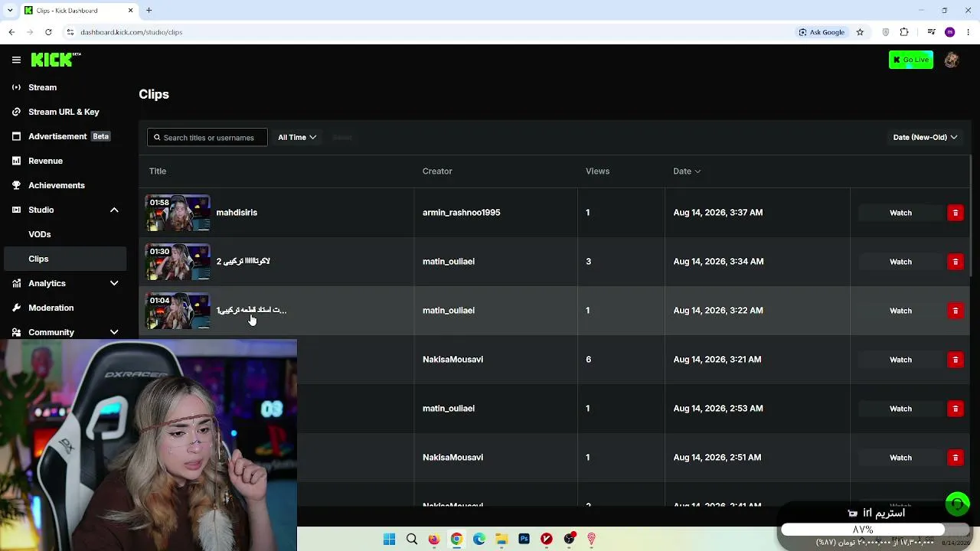Open a new browser tab

click(x=149, y=11)
